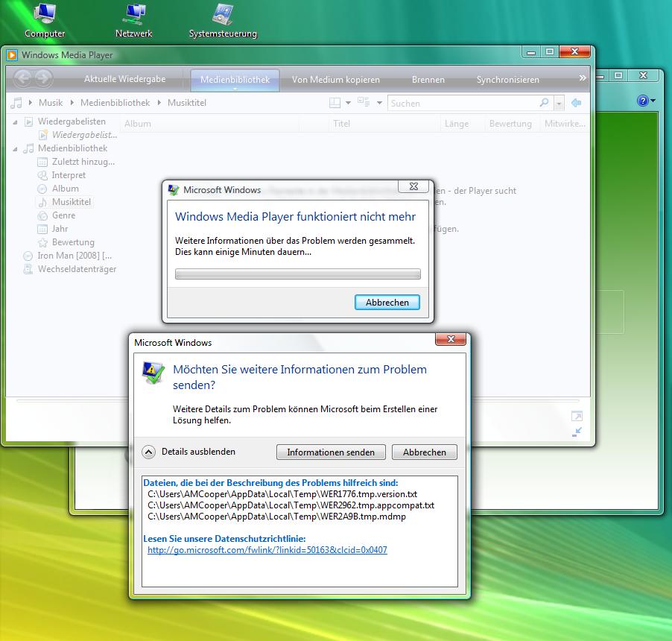Sort by the Länge column header
The height and width of the screenshot is (641, 672).
(x=462, y=124)
